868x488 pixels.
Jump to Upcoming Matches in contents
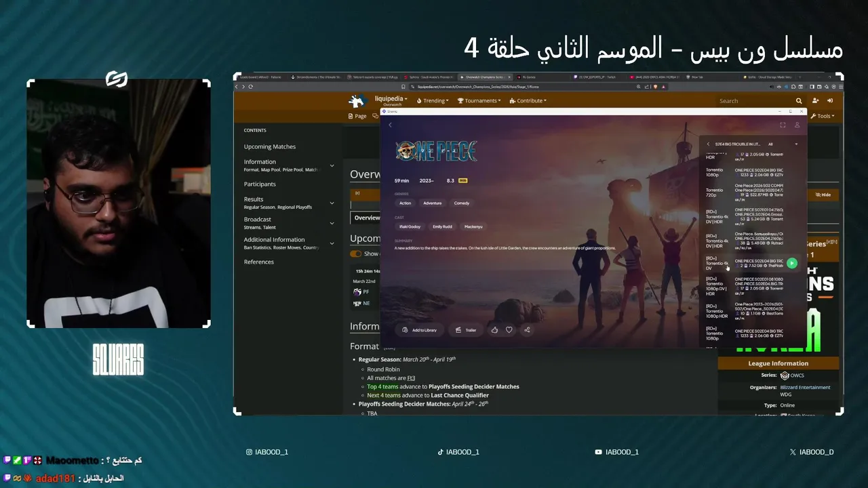(x=270, y=146)
